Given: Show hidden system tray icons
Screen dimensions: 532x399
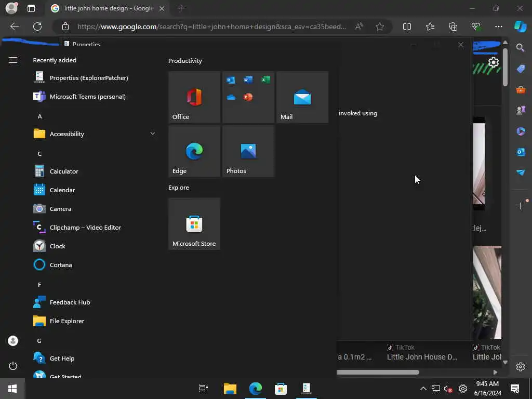Looking at the screenshot, I should point(423,389).
